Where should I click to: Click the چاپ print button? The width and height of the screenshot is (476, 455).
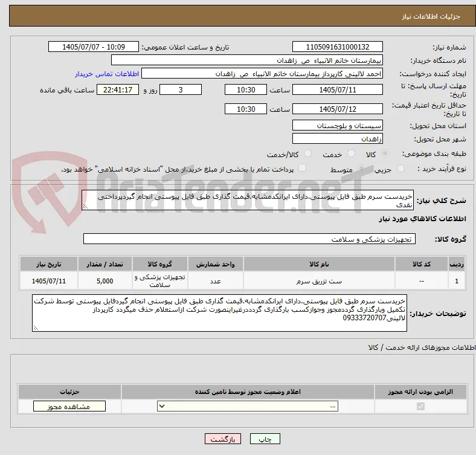[x=265, y=439]
